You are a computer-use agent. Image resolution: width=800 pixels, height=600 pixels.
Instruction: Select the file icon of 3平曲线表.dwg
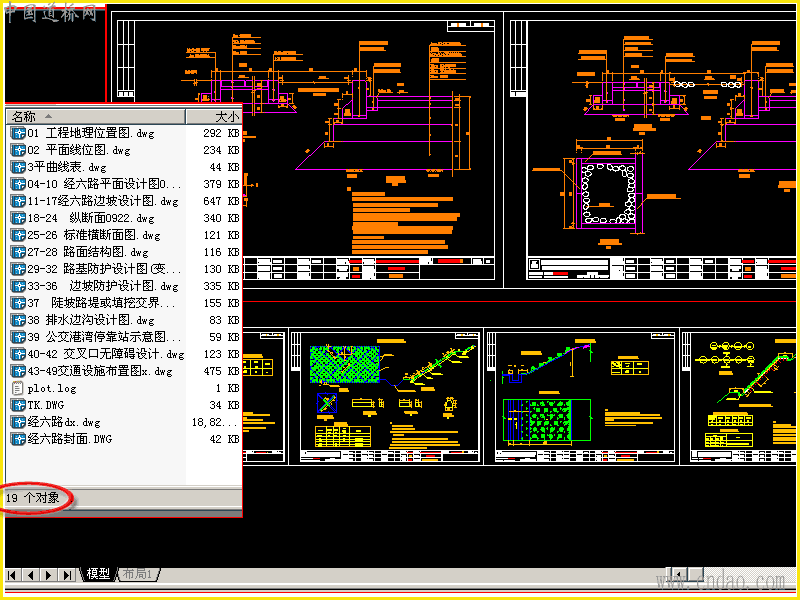click(x=18, y=167)
